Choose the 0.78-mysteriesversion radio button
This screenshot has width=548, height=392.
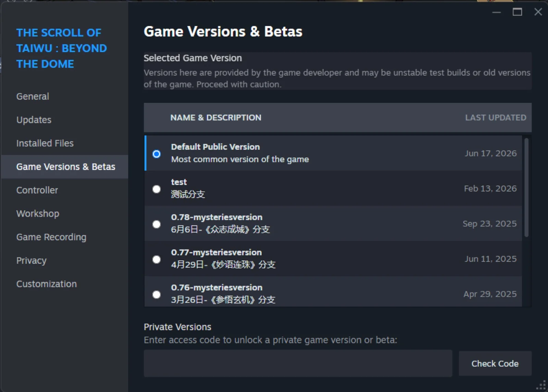coord(157,224)
